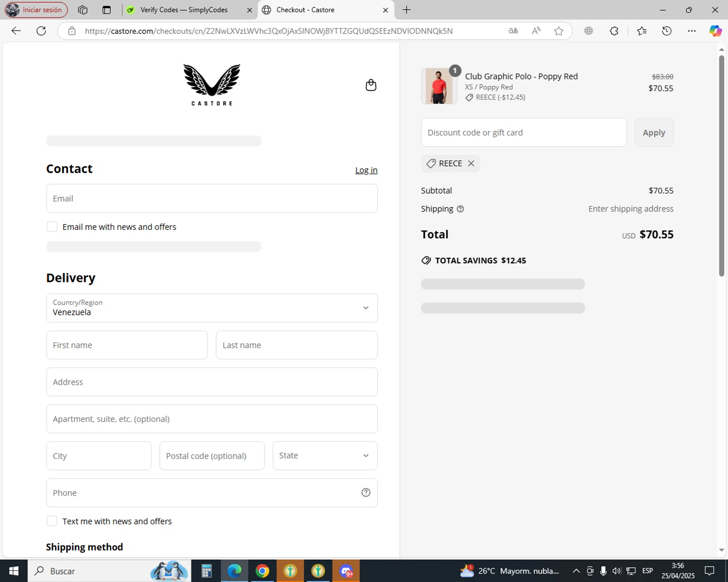Click Discount code or gift card field
Image resolution: width=728 pixels, height=582 pixels.
(524, 132)
